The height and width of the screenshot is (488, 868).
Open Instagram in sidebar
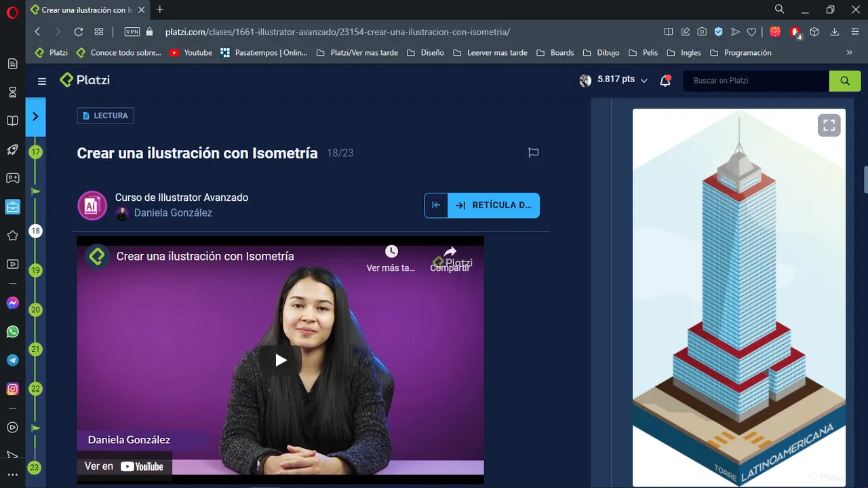(x=12, y=389)
